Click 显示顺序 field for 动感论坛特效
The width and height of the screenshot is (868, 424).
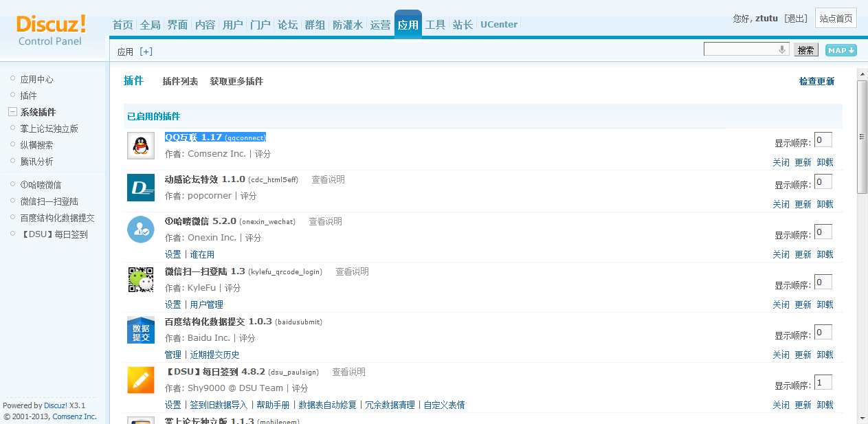coord(823,181)
